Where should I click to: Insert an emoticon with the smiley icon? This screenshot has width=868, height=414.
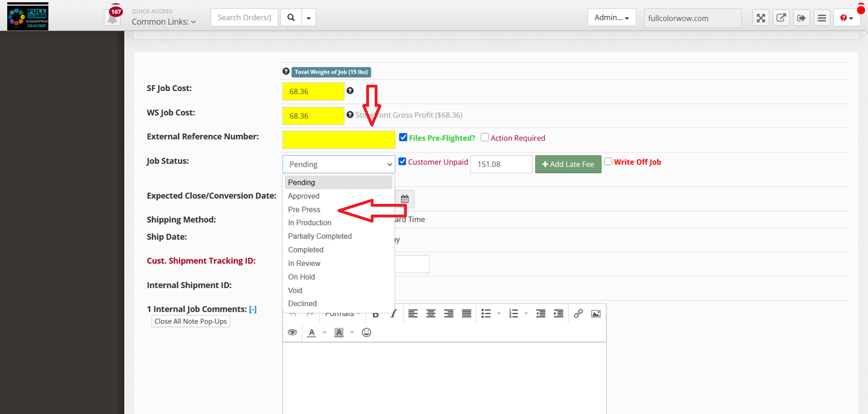pos(366,333)
